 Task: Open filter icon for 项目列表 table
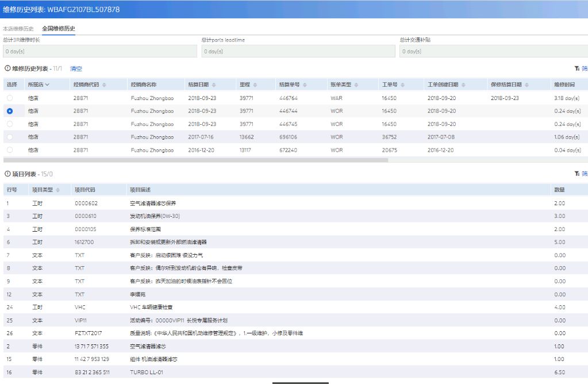point(577,174)
